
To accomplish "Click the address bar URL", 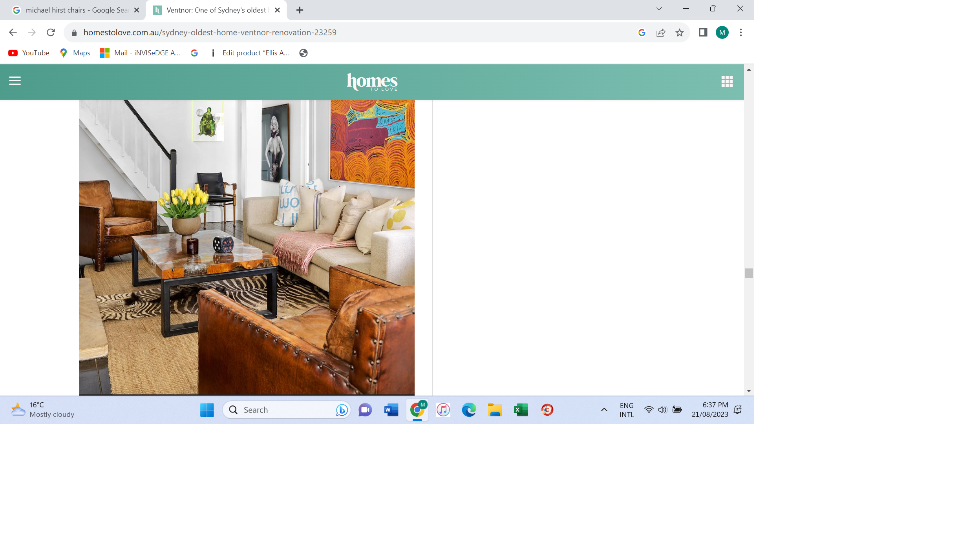I will point(210,33).
